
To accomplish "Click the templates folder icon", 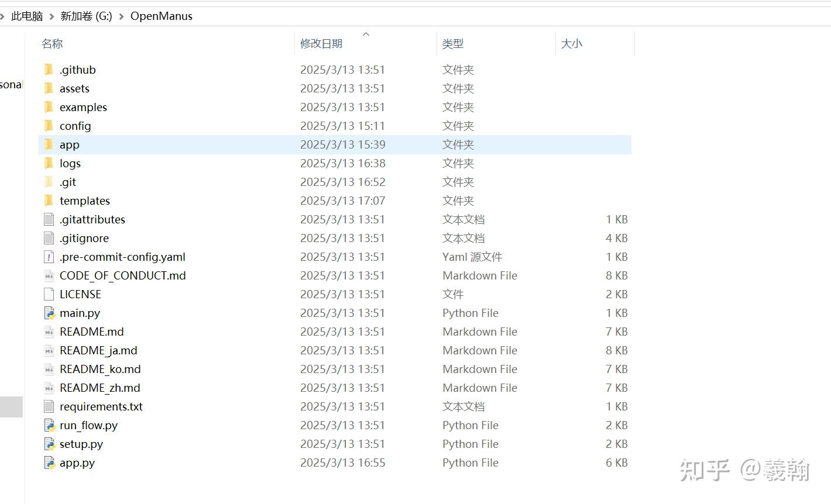I will click(49, 201).
